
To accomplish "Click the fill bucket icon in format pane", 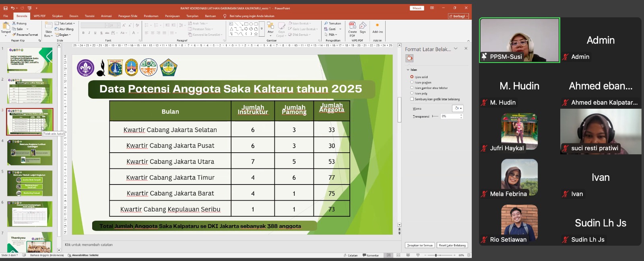I will click(409, 58).
